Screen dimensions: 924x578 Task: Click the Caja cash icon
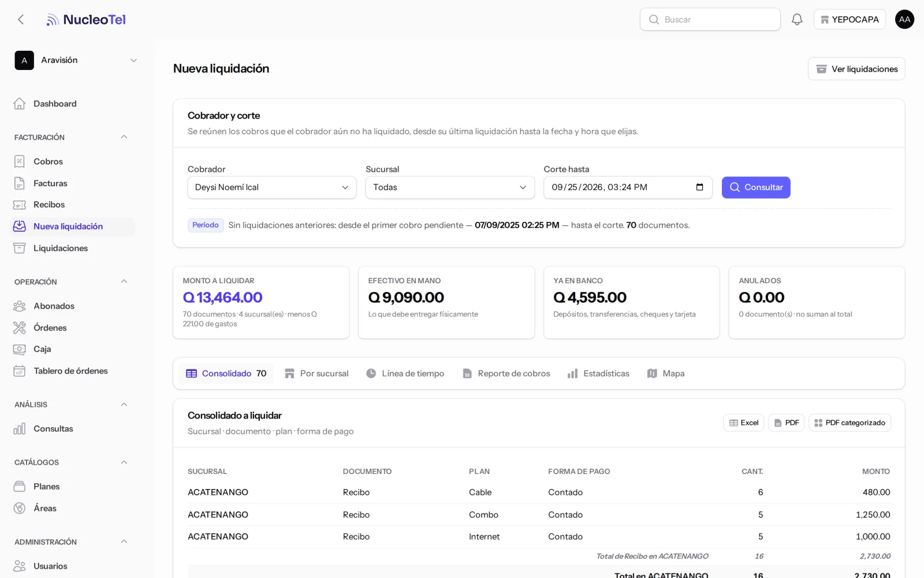[20, 349]
